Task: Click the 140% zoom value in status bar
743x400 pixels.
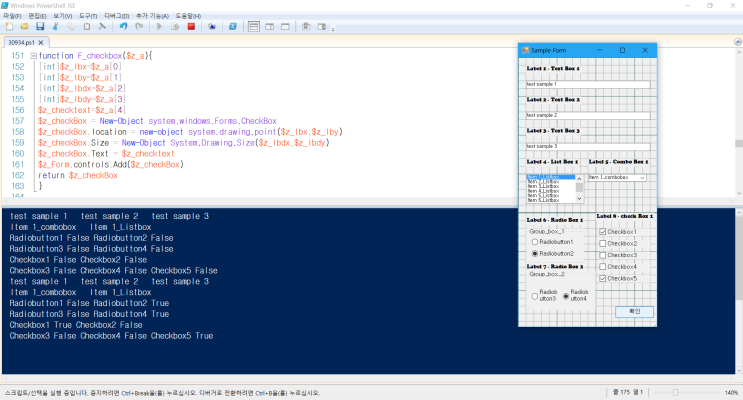Action: click(x=731, y=392)
